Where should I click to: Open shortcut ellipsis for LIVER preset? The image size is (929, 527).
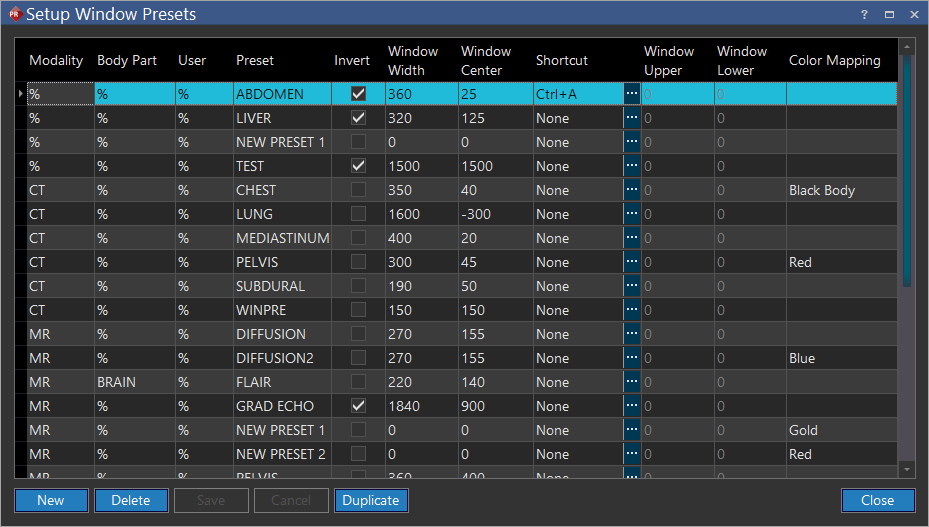[x=631, y=118]
